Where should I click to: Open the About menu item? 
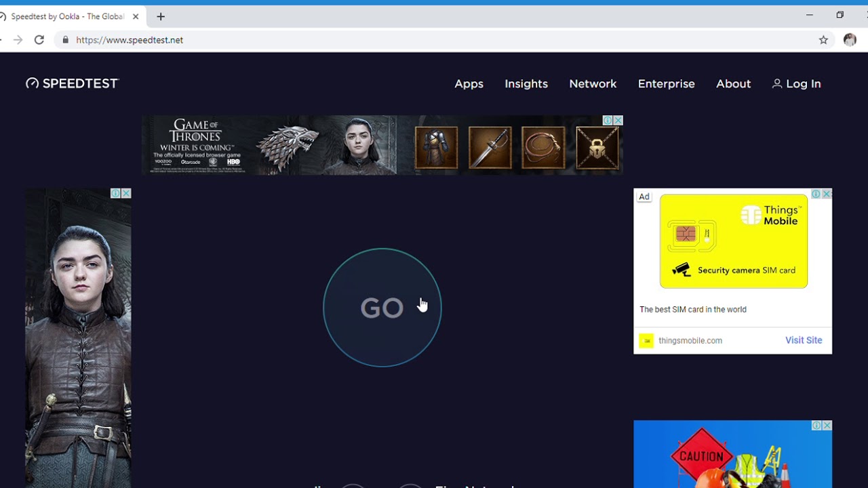[x=733, y=84]
